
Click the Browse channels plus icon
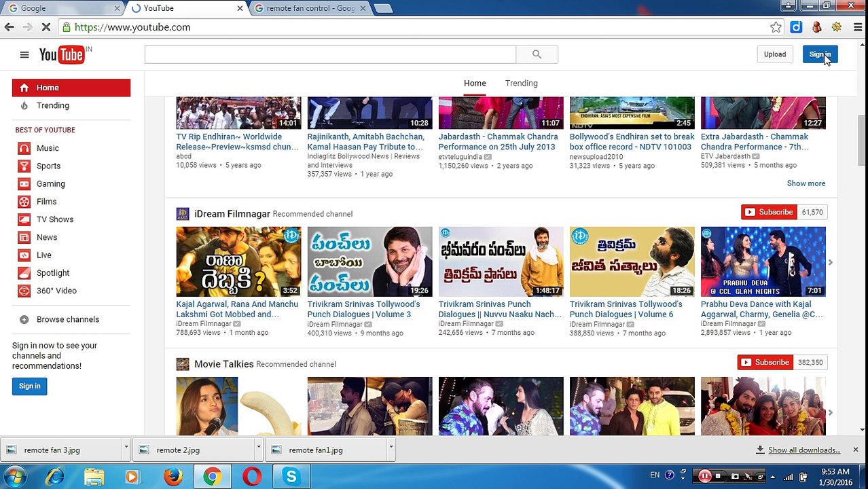(x=24, y=319)
